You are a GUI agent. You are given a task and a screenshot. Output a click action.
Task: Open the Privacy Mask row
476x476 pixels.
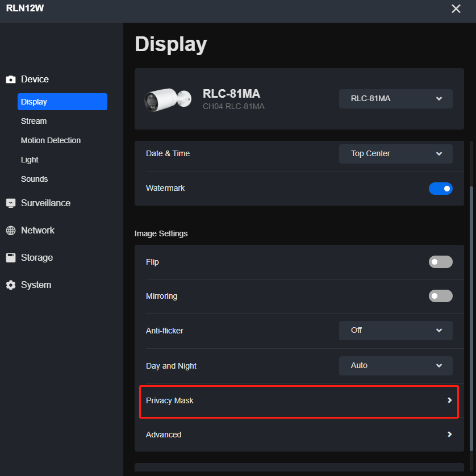pyautogui.click(x=299, y=402)
